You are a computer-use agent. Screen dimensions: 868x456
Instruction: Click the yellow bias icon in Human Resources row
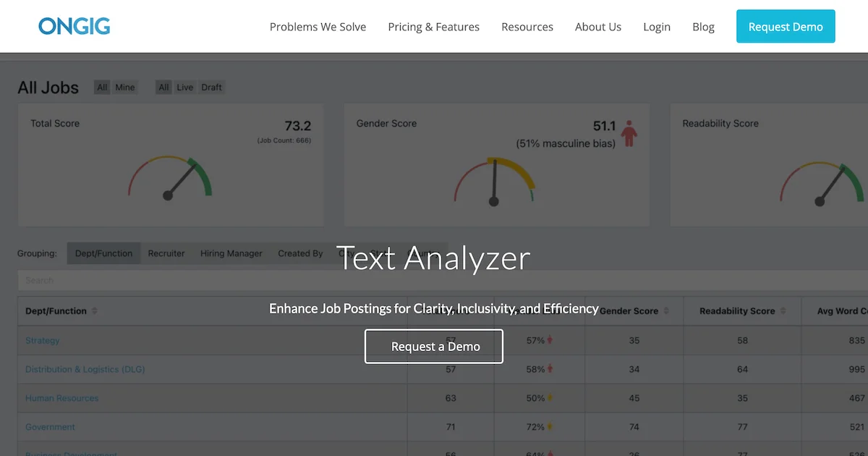coord(550,398)
